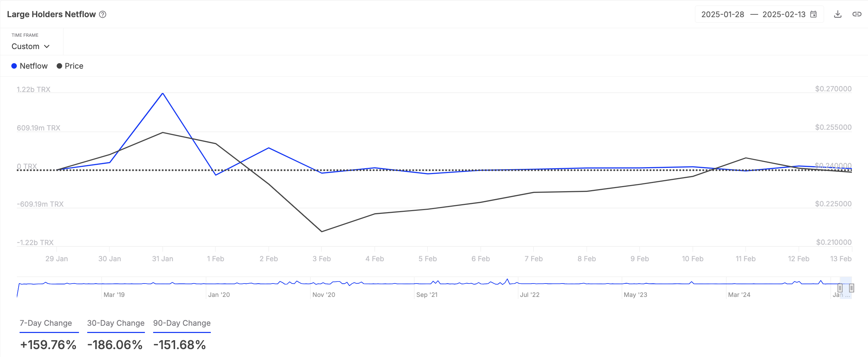Click Mar '19 on the navigator timeline

coord(114,295)
